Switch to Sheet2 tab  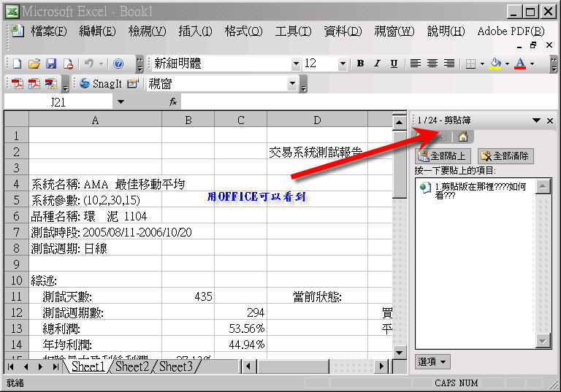point(132,366)
